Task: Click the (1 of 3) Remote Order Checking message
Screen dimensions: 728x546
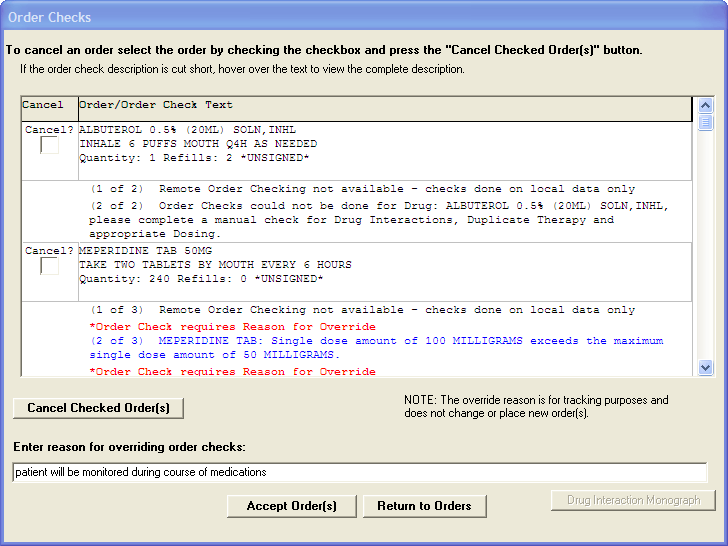Action: click(363, 310)
